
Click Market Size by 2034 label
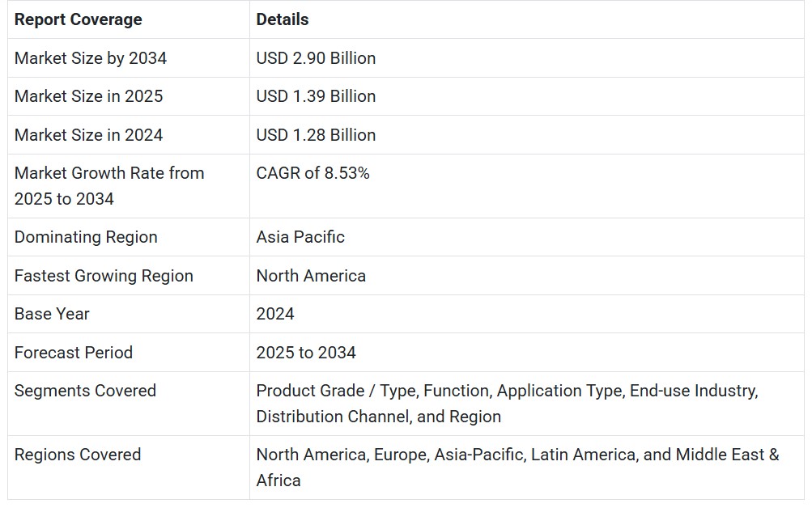[x=91, y=58]
